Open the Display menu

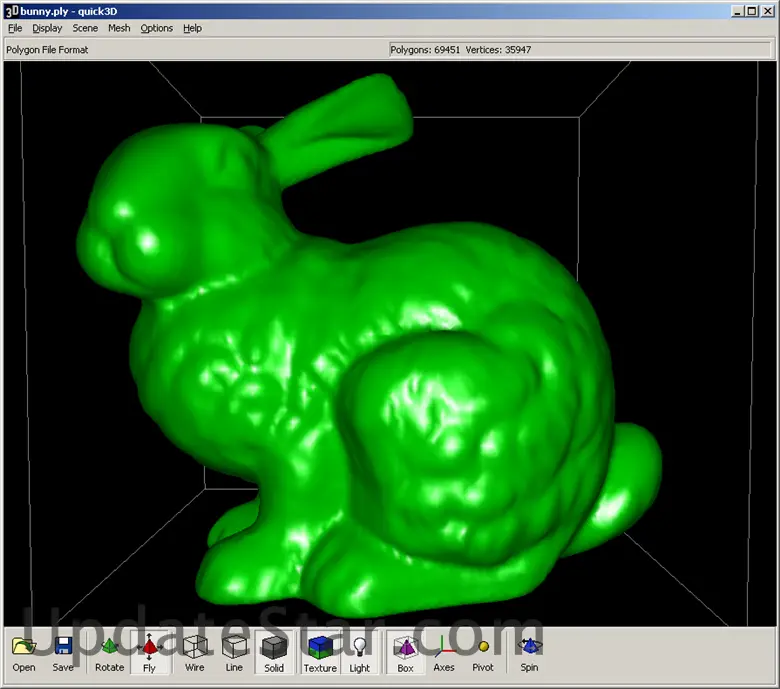47,28
